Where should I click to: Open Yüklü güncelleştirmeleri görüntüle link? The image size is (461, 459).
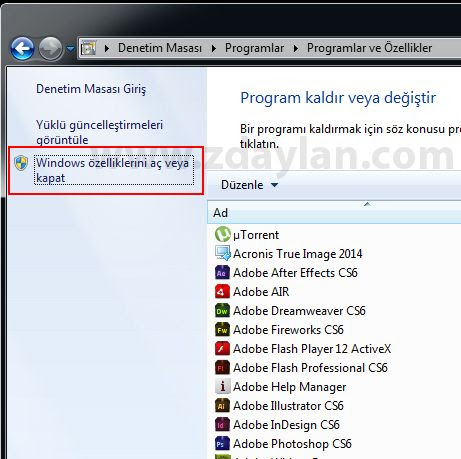click(x=99, y=132)
